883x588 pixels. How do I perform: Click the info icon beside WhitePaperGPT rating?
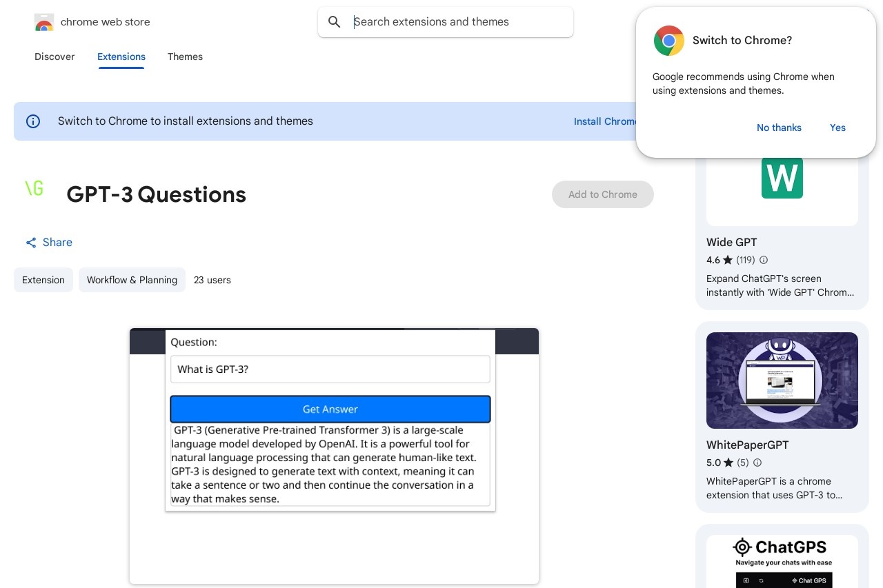[x=757, y=463]
